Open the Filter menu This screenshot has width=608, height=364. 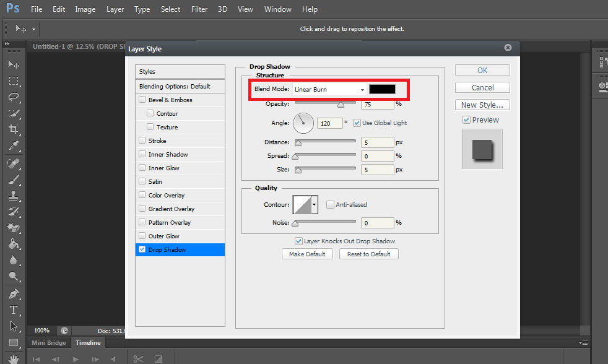point(199,9)
